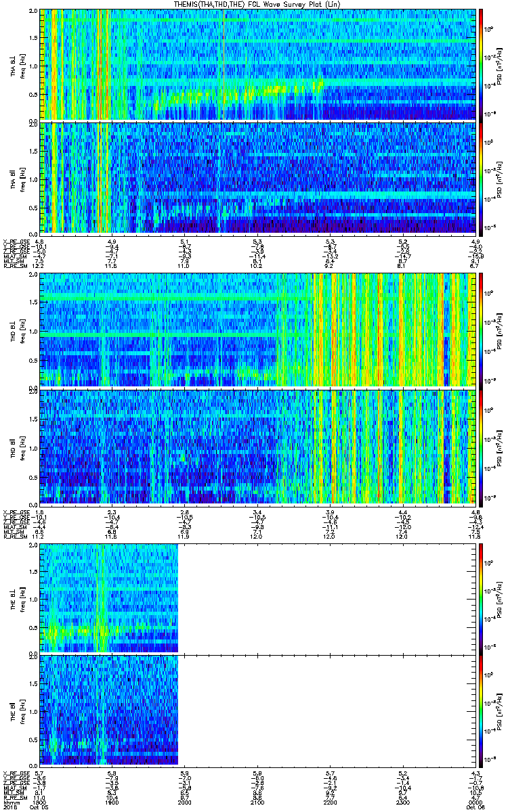Click the THE BL PSD color bar
The width and height of the screenshot is (508, 812).
pos(482,598)
